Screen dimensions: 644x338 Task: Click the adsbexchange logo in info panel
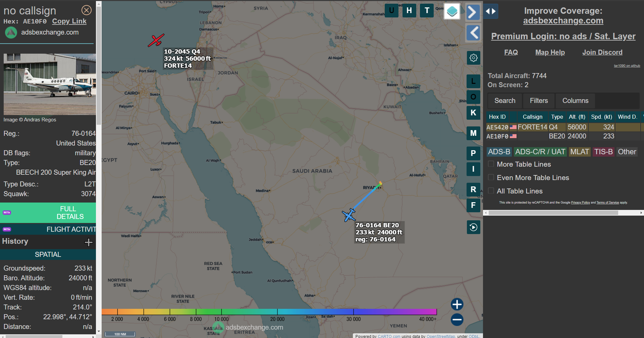[11, 33]
